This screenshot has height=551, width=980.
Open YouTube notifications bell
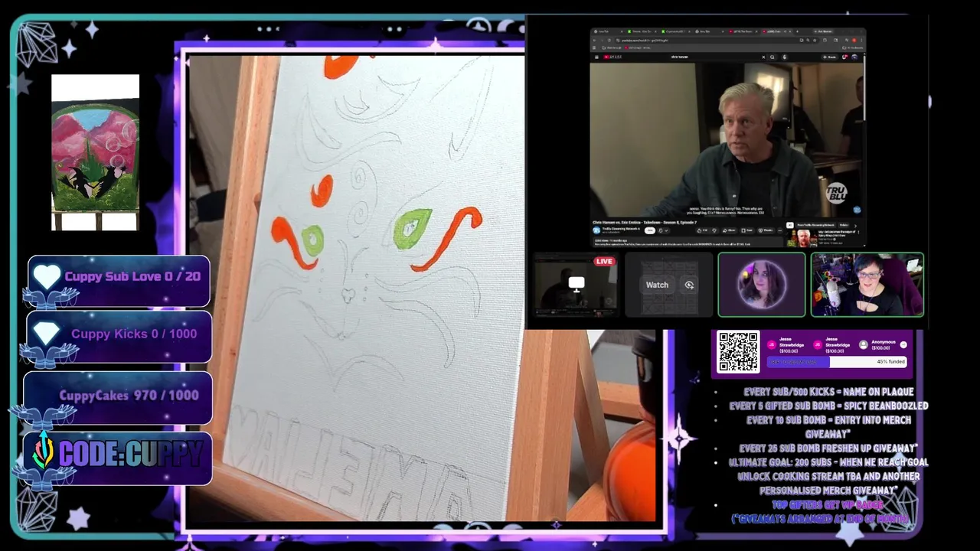[x=844, y=57]
